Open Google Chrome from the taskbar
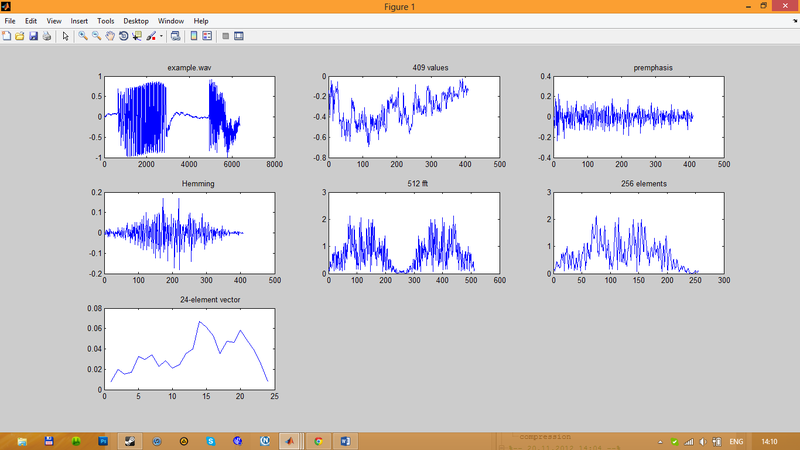Viewport: 800px width, 450px height. [318, 441]
